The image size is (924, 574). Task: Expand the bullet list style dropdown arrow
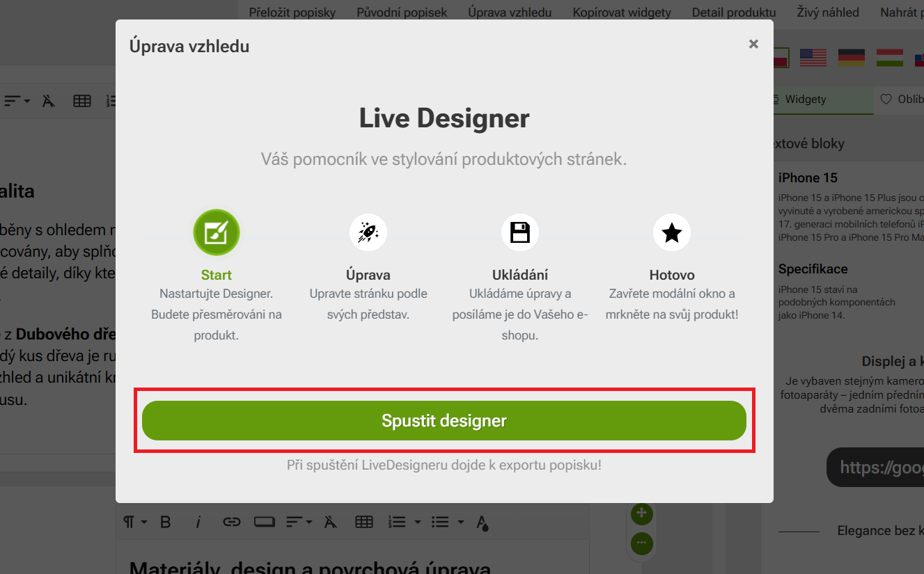(460, 522)
